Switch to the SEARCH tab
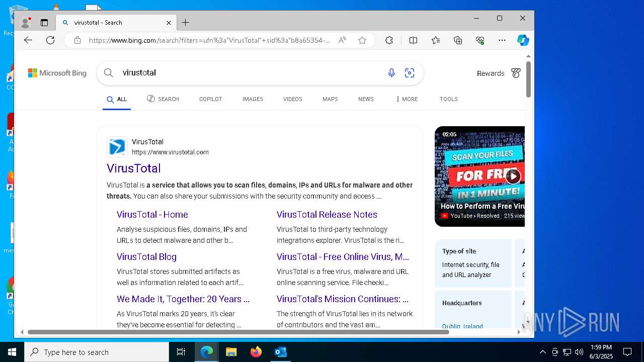The width and height of the screenshot is (644, 362). point(163,99)
